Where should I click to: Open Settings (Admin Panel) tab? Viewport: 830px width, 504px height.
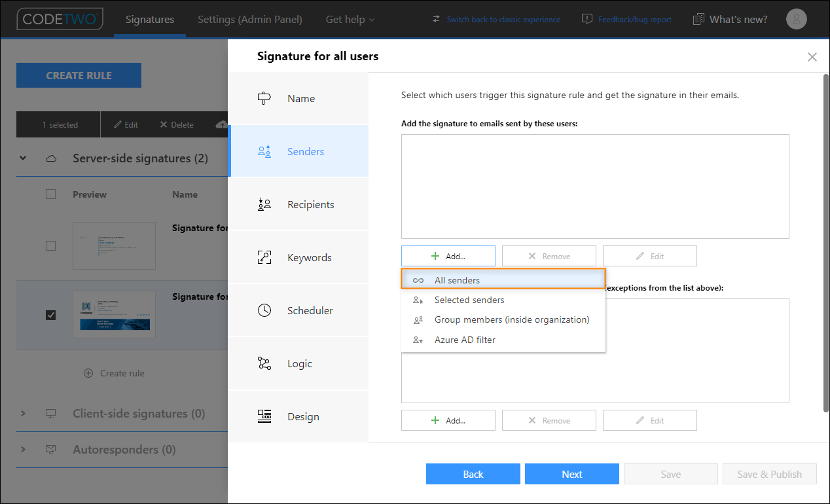tap(250, 20)
